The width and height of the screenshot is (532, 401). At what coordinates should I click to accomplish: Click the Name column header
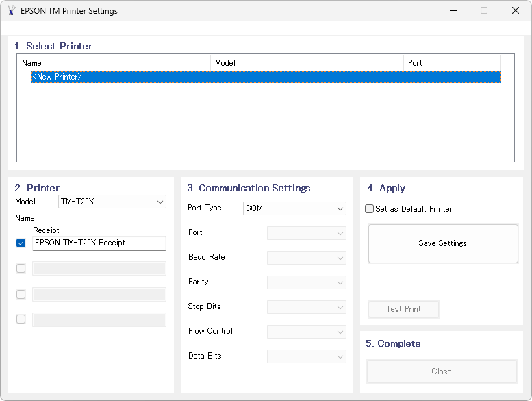114,63
